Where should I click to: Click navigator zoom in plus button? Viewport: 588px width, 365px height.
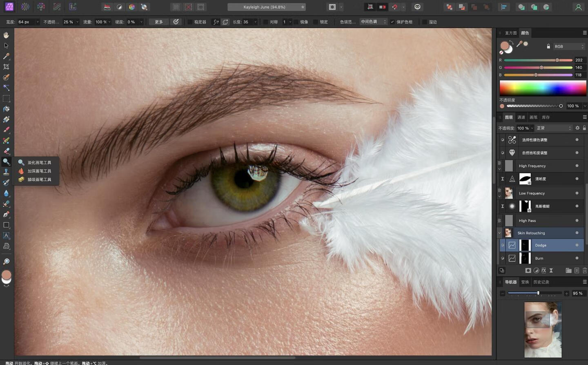pyautogui.click(x=566, y=294)
